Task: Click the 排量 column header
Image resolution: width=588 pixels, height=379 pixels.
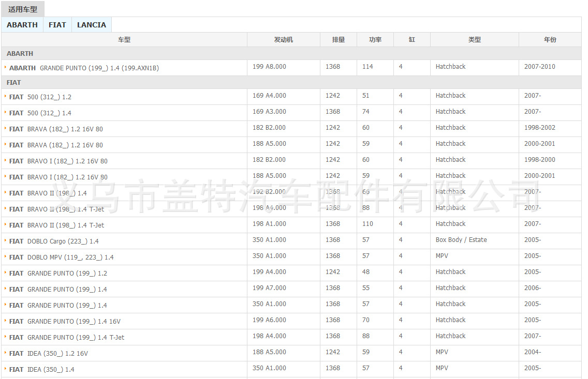Action: coord(338,40)
